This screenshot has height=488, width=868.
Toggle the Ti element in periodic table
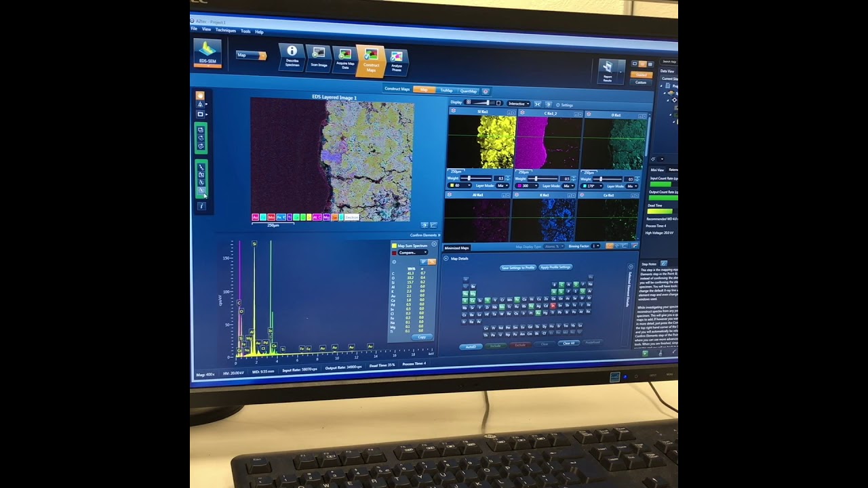click(x=488, y=300)
